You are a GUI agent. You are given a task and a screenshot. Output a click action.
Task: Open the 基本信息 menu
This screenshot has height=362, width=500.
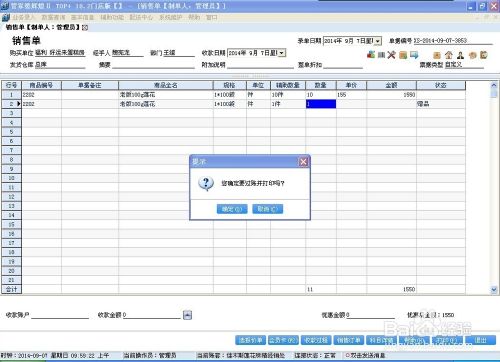(x=82, y=17)
